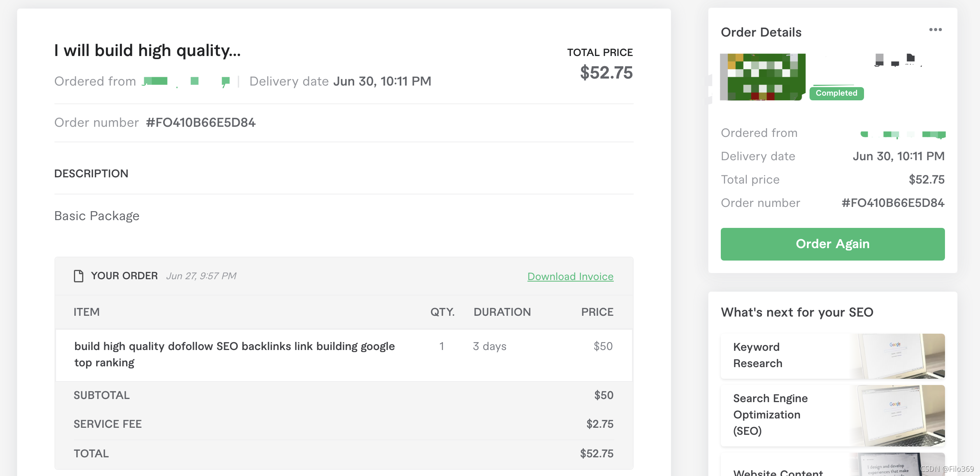Click the backlinks item row in order table
980x476 pixels.
tap(234, 354)
